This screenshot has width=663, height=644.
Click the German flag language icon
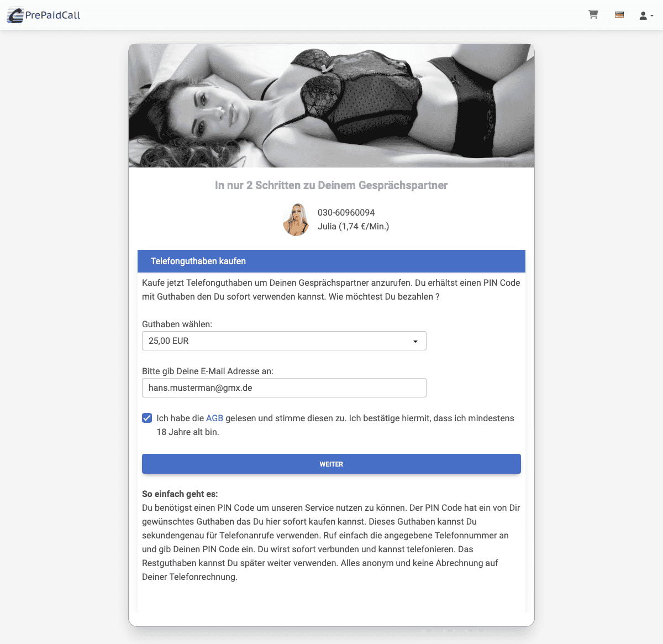(619, 15)
